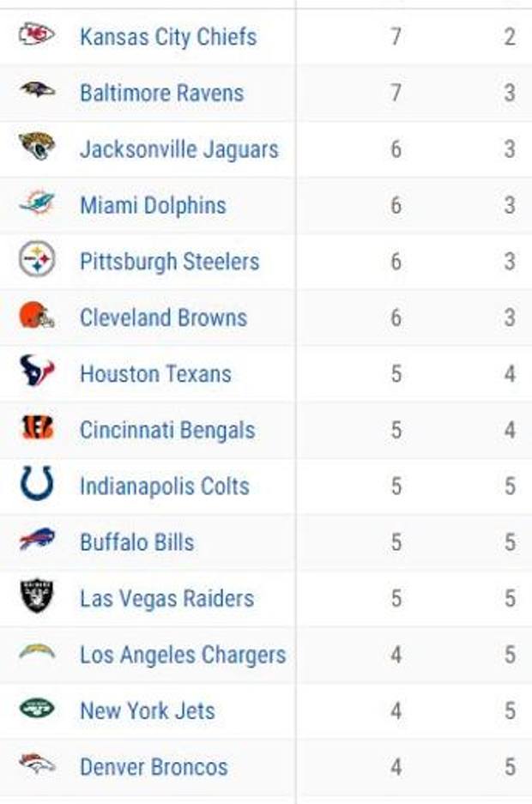532x804 pixels.
Task: Click the Miami Dolphins logo icon
Action: [37, 203]
